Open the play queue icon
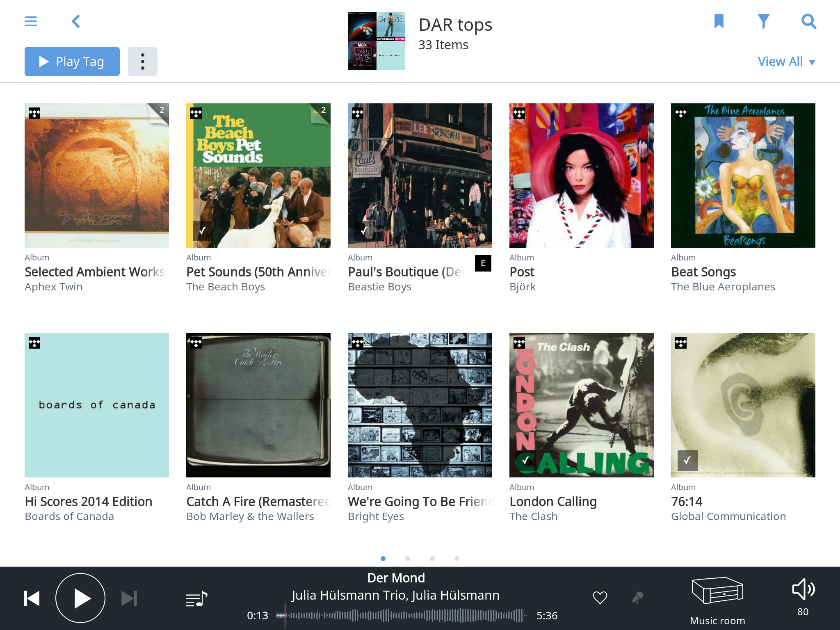This screenshot has height=630, width=840. pyautogui.click(x=196, y=599)
